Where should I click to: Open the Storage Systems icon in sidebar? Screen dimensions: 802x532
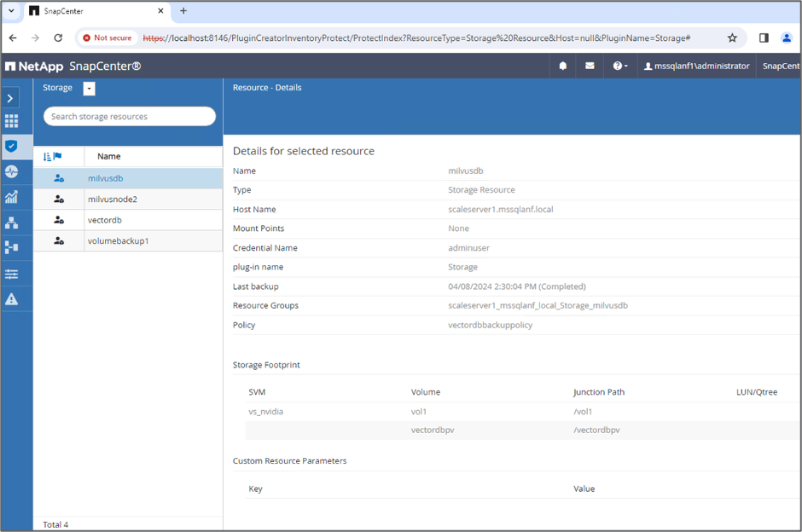(11, 247)
